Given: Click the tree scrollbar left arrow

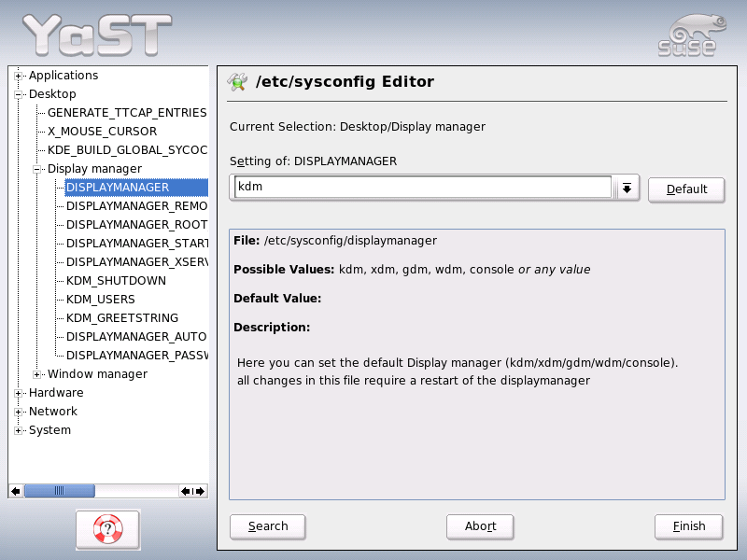Looking at the screenshot, I should click(x=16, y=491).
